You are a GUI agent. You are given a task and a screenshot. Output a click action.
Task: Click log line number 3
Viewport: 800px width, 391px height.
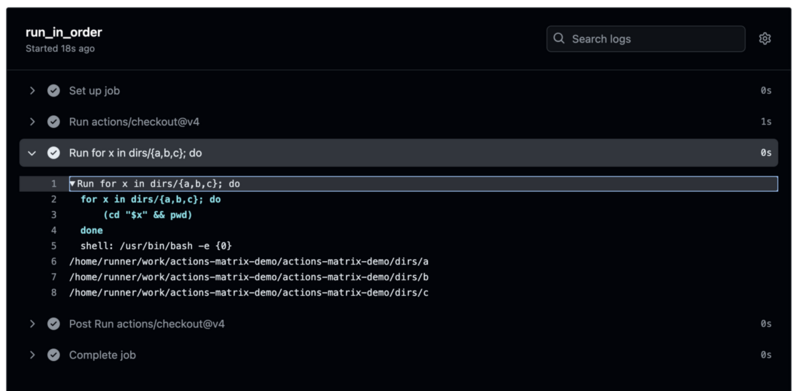54,215
